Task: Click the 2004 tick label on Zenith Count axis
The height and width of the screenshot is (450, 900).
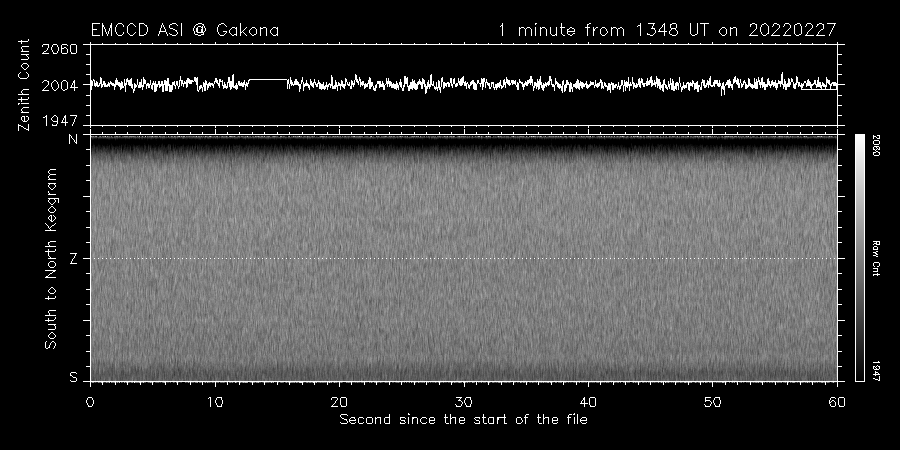Action: click(59, 86)
